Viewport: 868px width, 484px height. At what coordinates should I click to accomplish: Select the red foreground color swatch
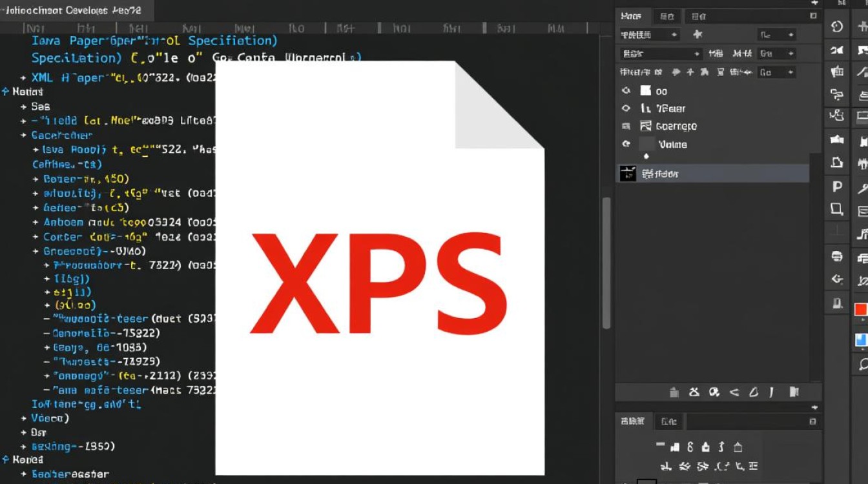[860, 310]
